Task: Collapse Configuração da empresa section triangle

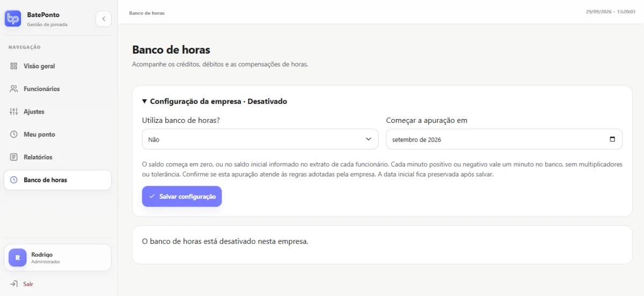Action: pos(145,101)
